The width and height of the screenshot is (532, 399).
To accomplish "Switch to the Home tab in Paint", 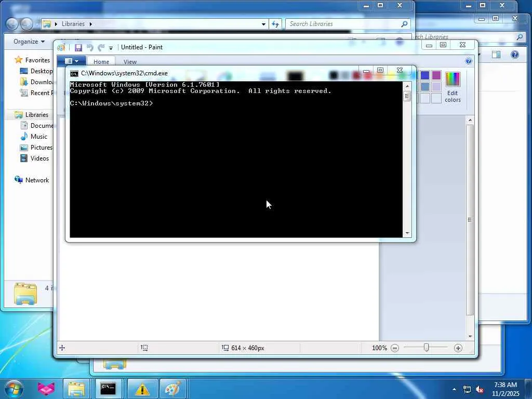I will click(x=101, y=62).
